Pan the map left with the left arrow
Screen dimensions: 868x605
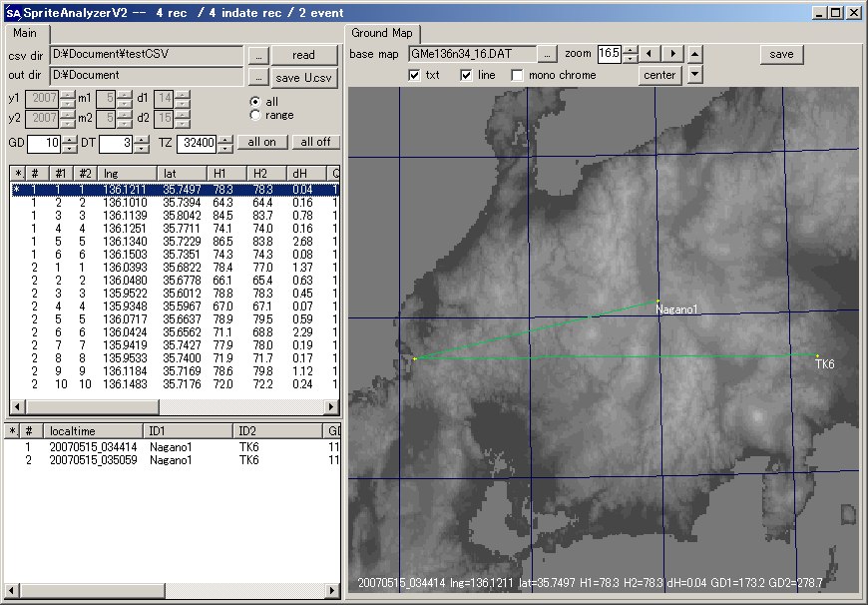click(x=651, y=54)
